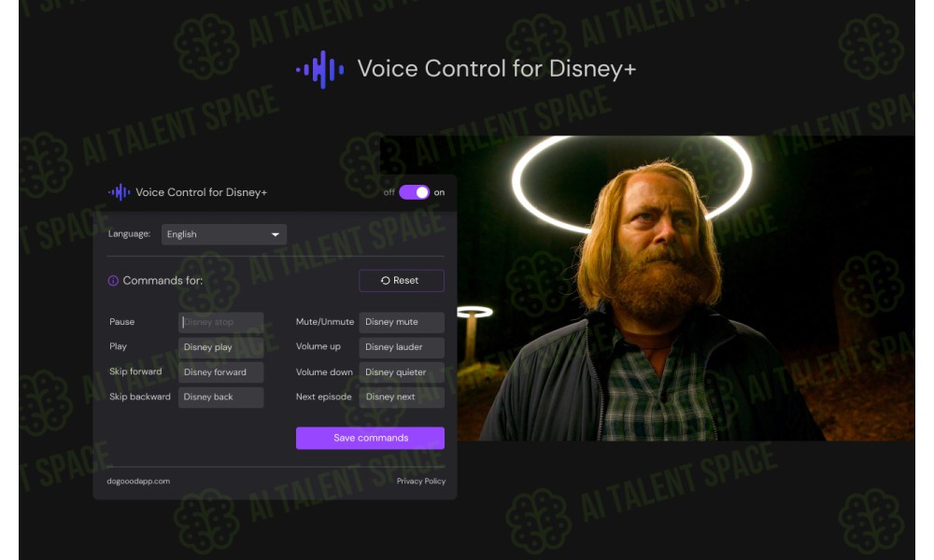Click the 'Next episode' label
Viewport: 934px width, 560px height.
point(324,397)
